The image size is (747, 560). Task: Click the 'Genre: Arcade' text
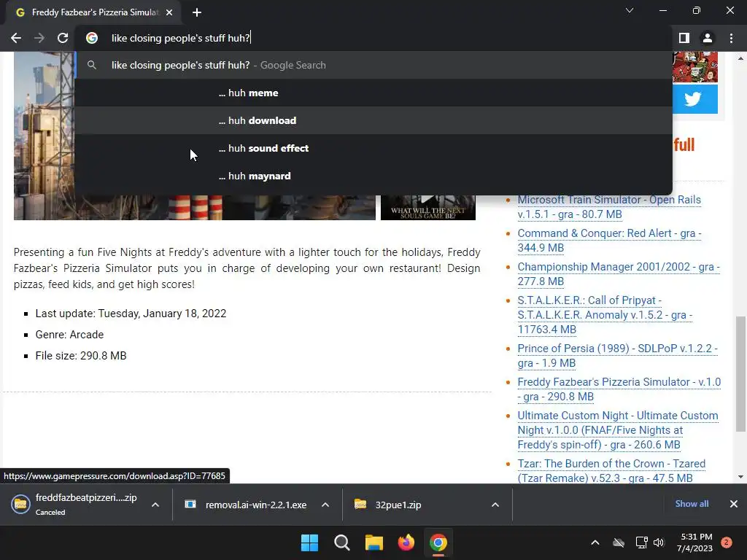[x=69, y=335]
